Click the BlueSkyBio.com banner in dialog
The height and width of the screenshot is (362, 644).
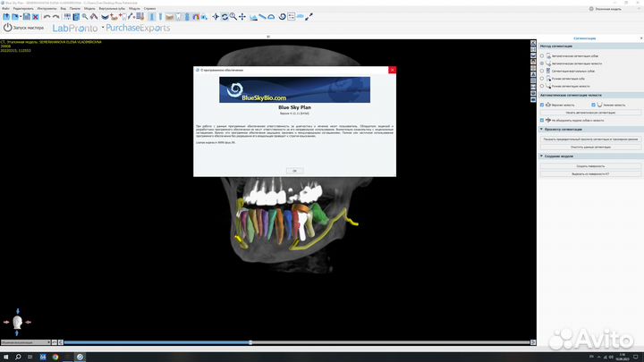[x=294, y=89]
